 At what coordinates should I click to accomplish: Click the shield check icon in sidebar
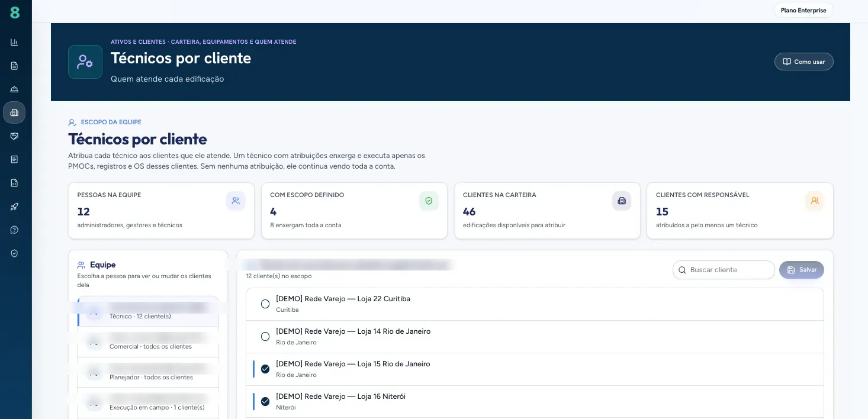14,253
